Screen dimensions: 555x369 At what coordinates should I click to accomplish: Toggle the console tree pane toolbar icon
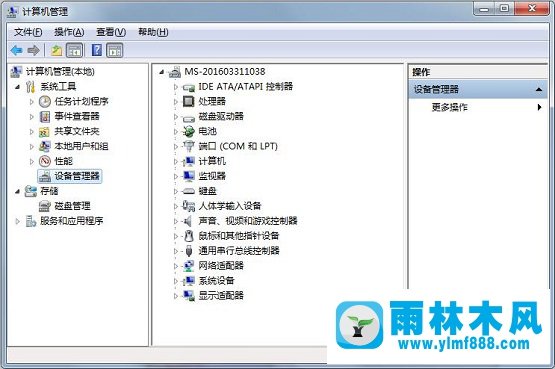tap(75, 51)
